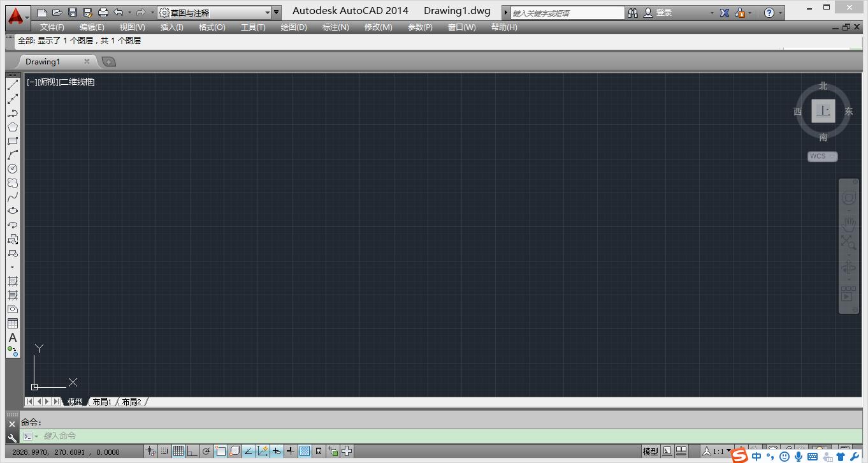Select the Multiline Text tool

tap(13, 337)
